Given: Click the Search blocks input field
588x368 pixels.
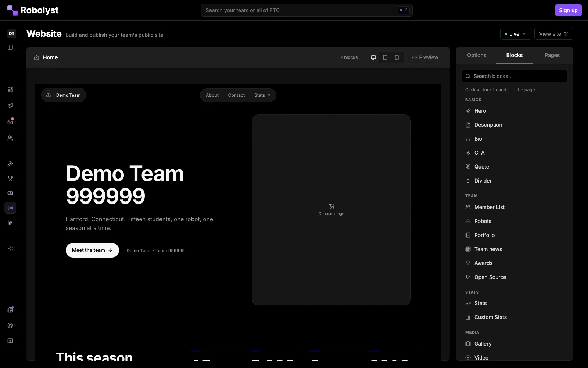Looking at the screenshot, I should click(514, 76).
